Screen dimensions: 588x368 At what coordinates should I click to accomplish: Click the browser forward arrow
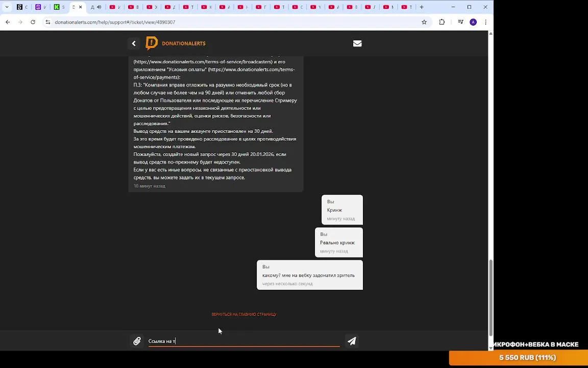[x=20, y=22]
